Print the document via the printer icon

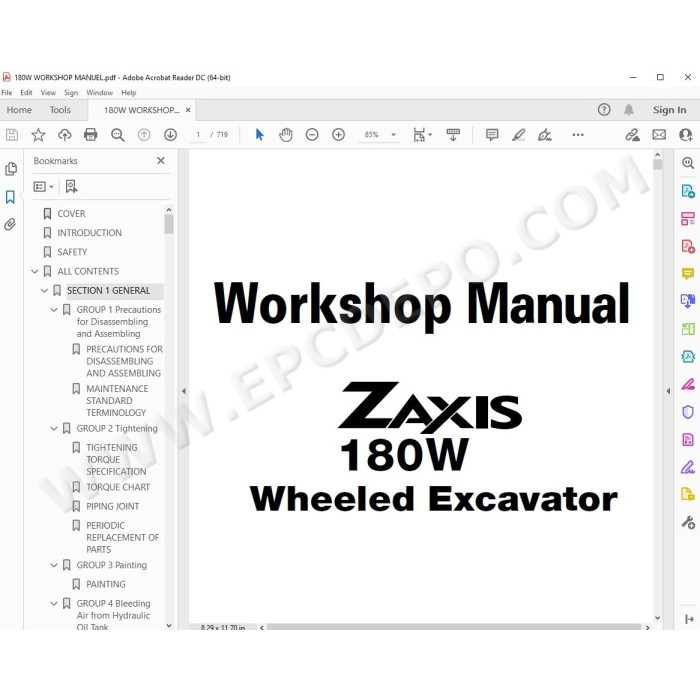point(91,135)
